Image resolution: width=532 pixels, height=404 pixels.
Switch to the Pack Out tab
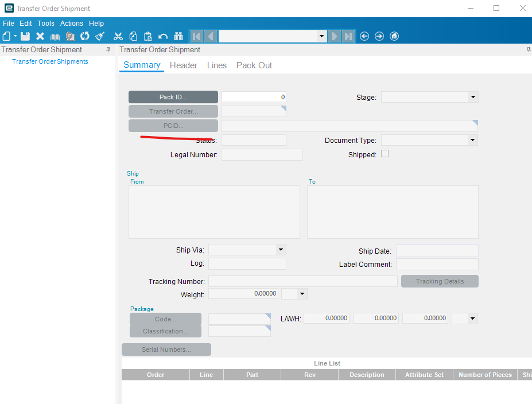[x=254, y=65]
